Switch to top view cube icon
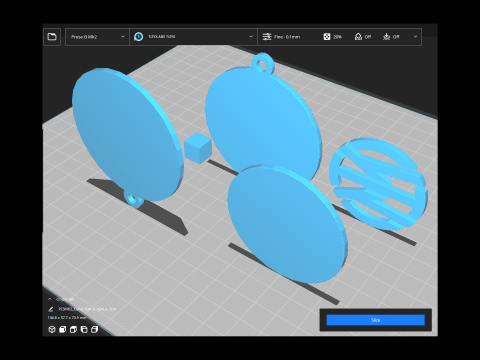The height and width of the screenshot is (360, 480). point(73,329)
